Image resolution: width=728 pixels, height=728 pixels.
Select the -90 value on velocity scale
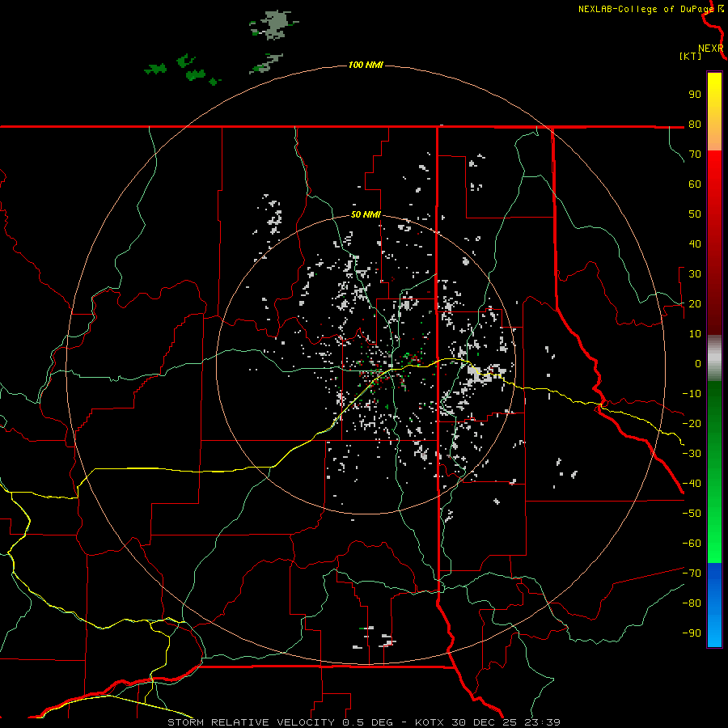pos(692,633)
